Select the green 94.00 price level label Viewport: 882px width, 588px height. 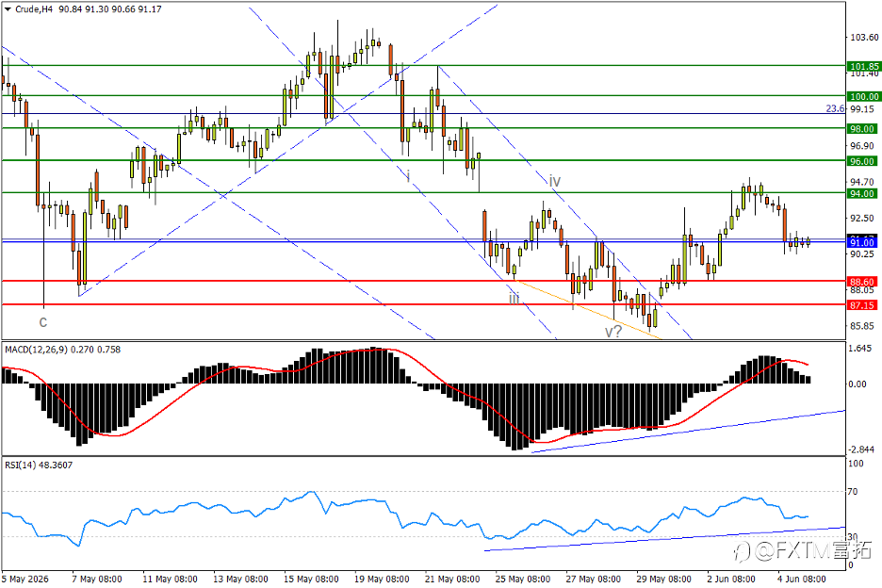tap(862, 193)
